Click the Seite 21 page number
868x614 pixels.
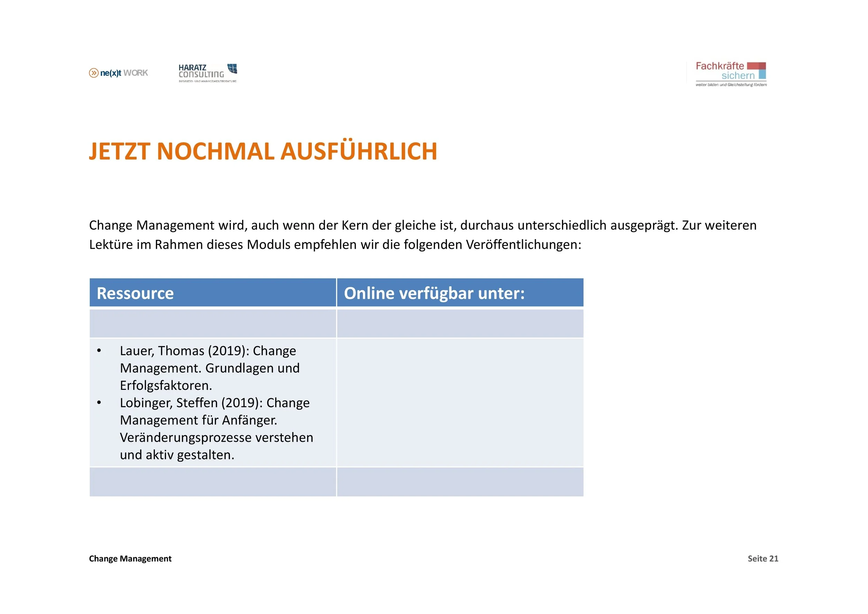point(762,559)
